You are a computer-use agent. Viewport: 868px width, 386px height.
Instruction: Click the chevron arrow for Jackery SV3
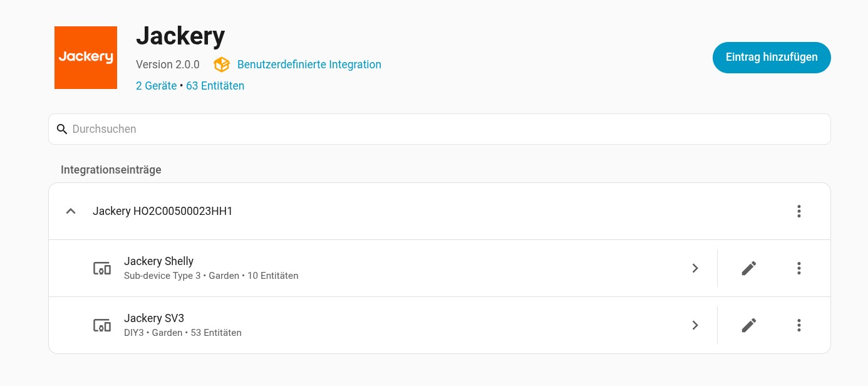695,325
